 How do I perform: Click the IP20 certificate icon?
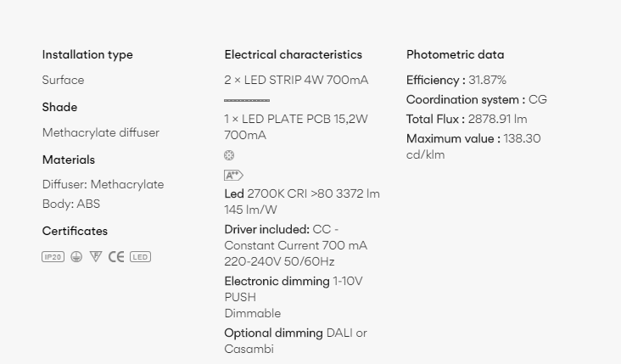click(x=53, y=257)
